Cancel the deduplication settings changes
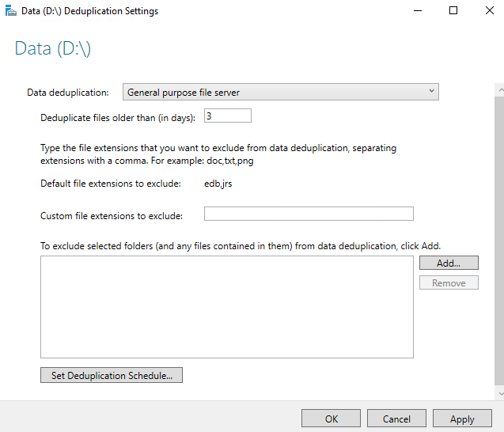The height and width of the screenshot is (432, 504). 396,419
